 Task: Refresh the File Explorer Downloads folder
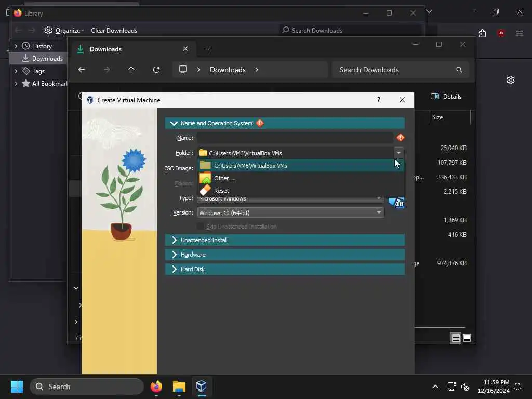click(x=156, y=70)
